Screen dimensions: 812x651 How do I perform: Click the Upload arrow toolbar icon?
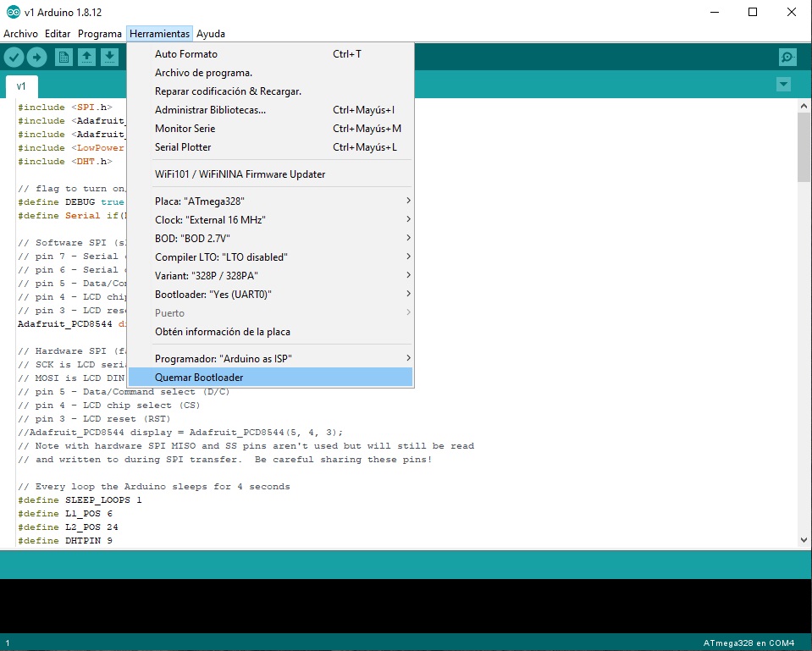click(x=36, y=57)
